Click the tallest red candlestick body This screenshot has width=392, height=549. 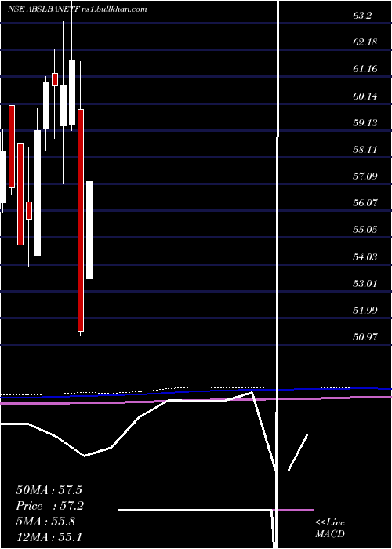coord(81,220)
